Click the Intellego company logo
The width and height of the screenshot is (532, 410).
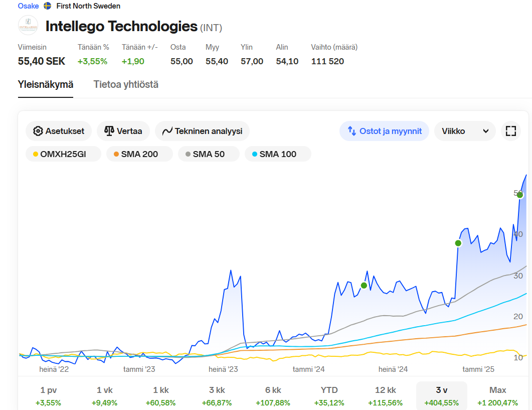pos(28,26)
